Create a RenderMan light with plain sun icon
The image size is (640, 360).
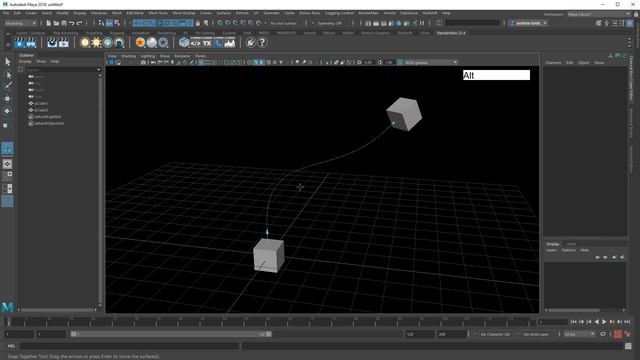pos(85,42)
